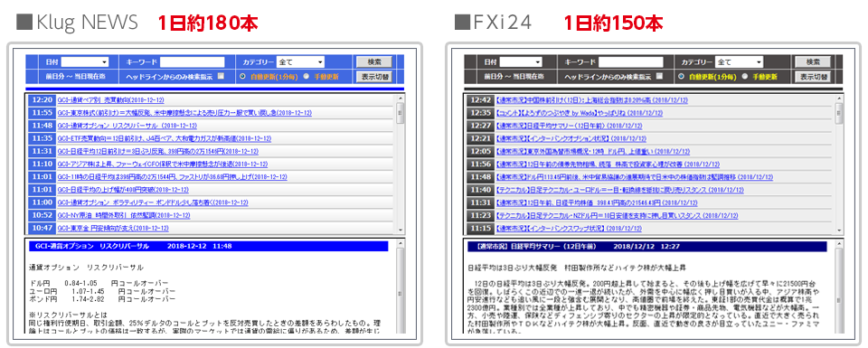Viewport: 868px width, 348px height.
Task: Click scroll-up arrow of FXi24 headline list
Action: pyautogui.click(x=839, y=99)
